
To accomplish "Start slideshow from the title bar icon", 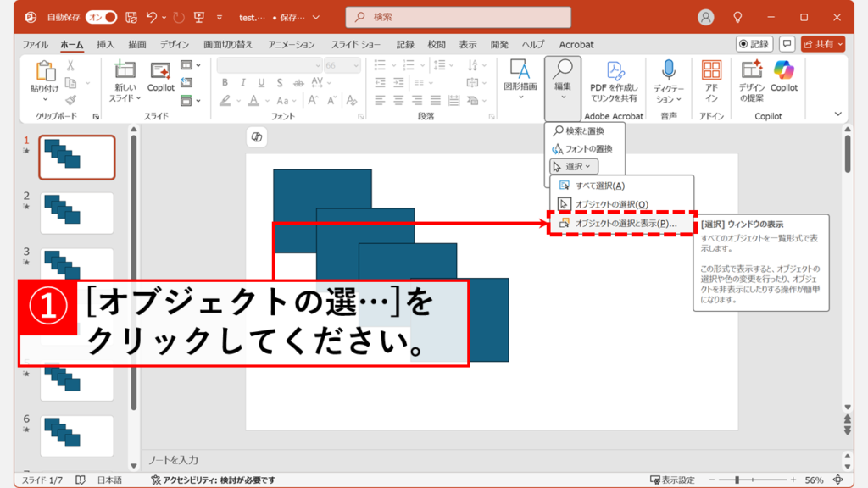I will coord(199,17).
